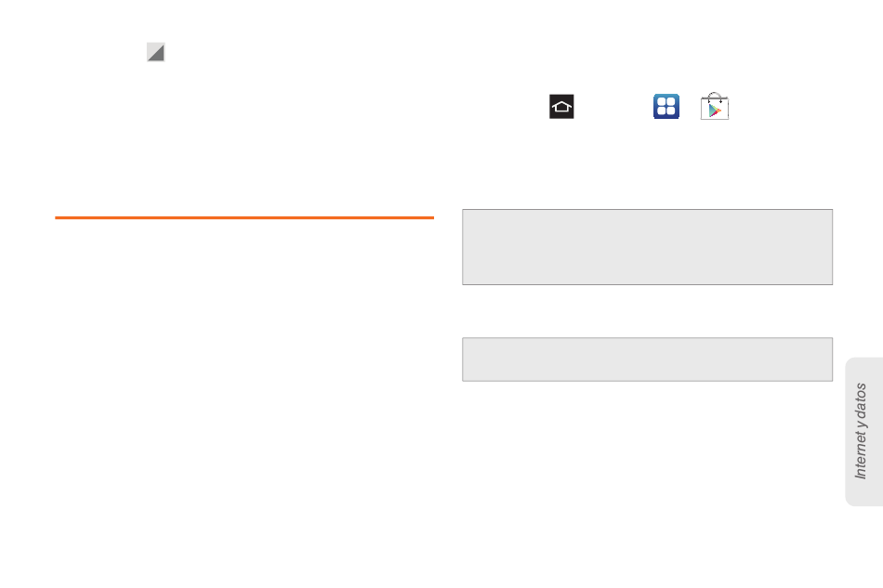883x588 pixels.
Task: Click the word datos on the vertical side tab
Action: (x=861, y=399)
